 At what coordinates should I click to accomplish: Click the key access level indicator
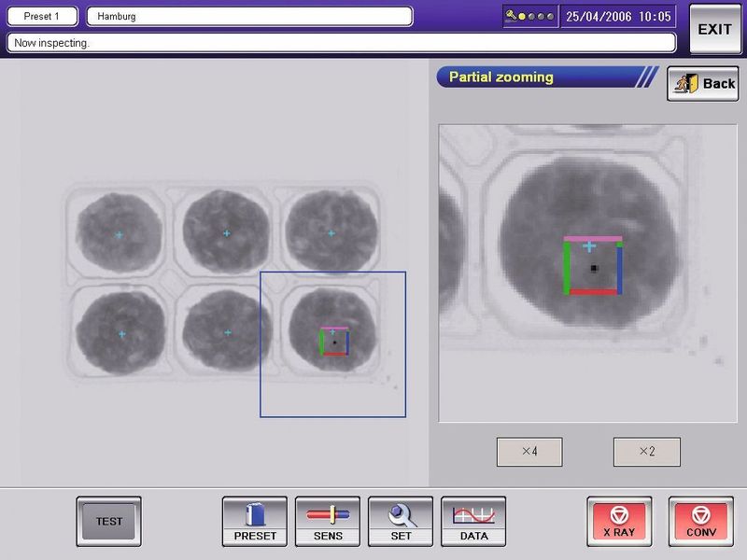click(530, 16)
